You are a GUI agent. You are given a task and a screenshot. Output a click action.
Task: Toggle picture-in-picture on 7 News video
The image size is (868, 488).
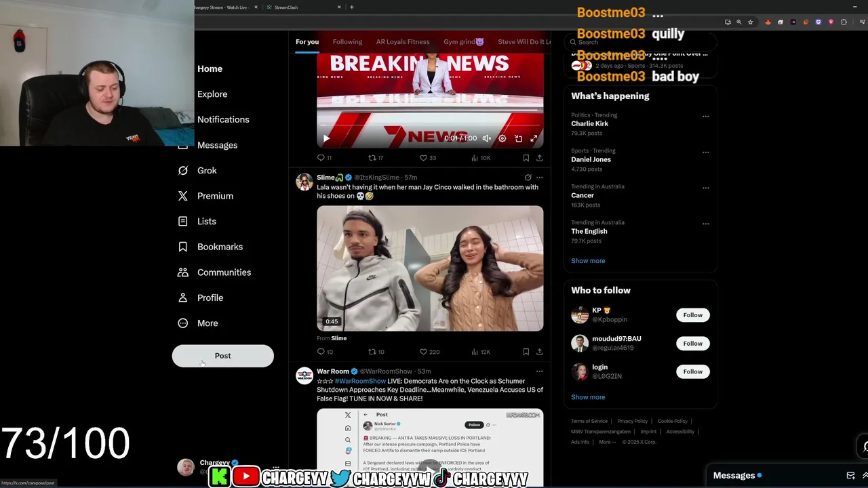[518, 138]
